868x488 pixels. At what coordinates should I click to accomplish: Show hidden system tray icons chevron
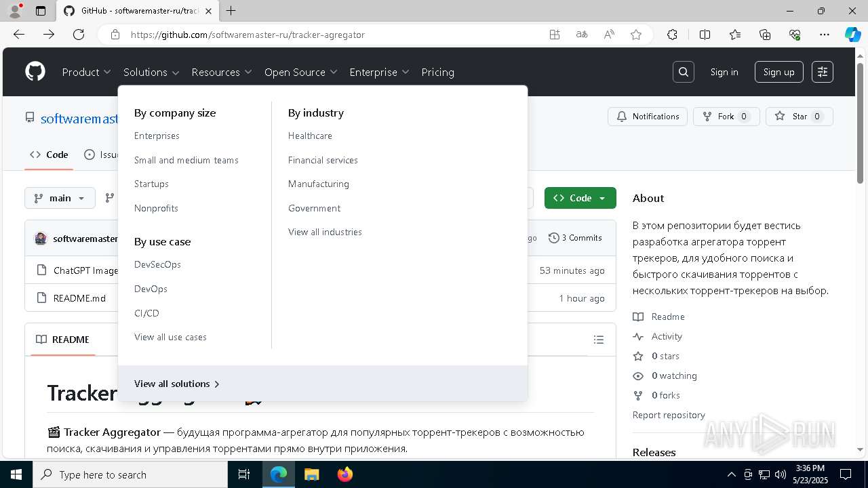click(731, 474)
